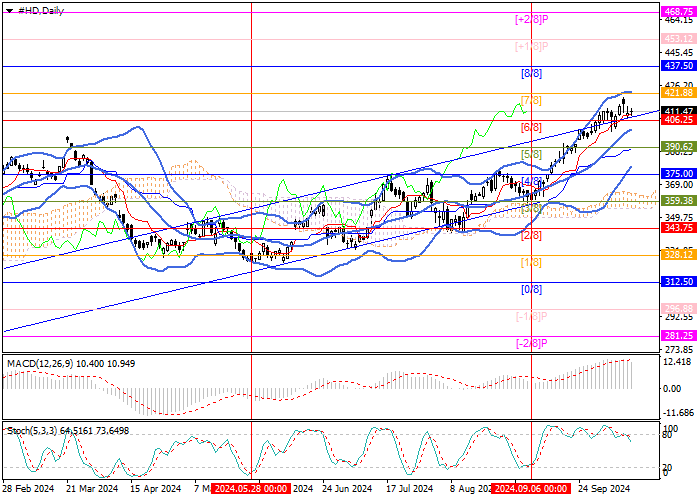Click the 17 Jul 2024 date label

[x=410, y=488]
